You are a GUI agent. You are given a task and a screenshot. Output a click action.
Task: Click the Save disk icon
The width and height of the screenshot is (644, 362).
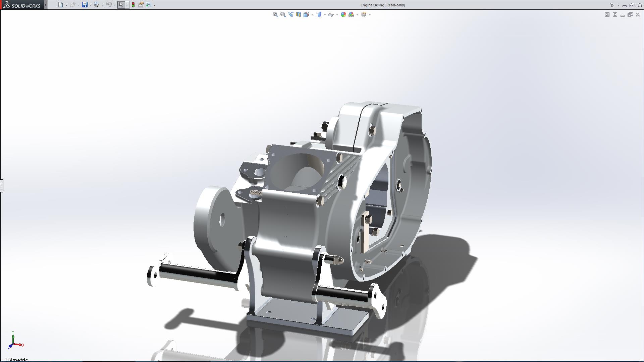[x=85, y=5]
